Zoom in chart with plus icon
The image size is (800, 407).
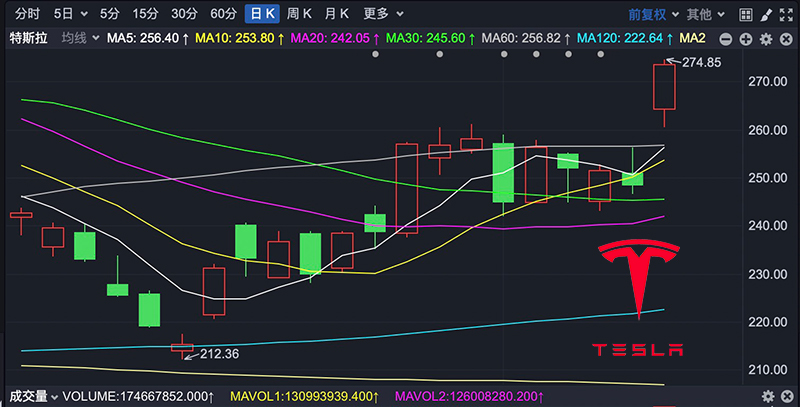coord(746,39)
